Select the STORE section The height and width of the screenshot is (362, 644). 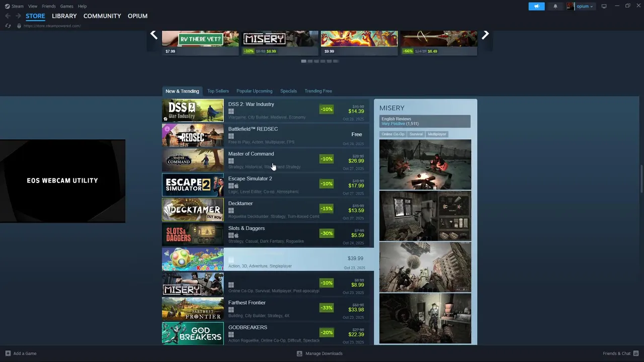35,16
